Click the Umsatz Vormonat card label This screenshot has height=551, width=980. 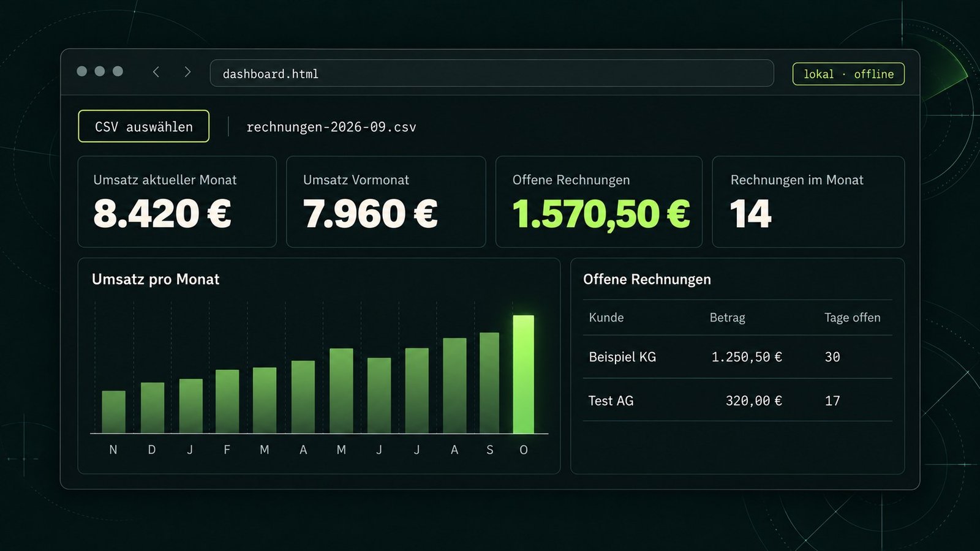(356, 180)
